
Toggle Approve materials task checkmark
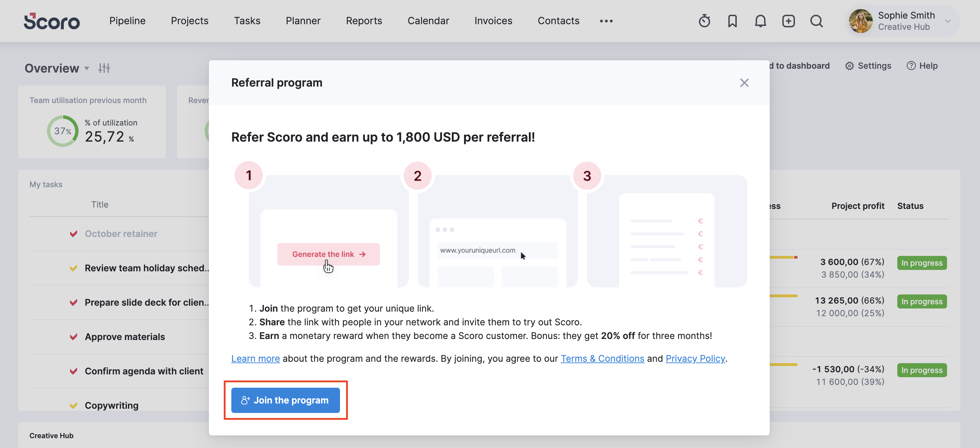coord(73,337)
